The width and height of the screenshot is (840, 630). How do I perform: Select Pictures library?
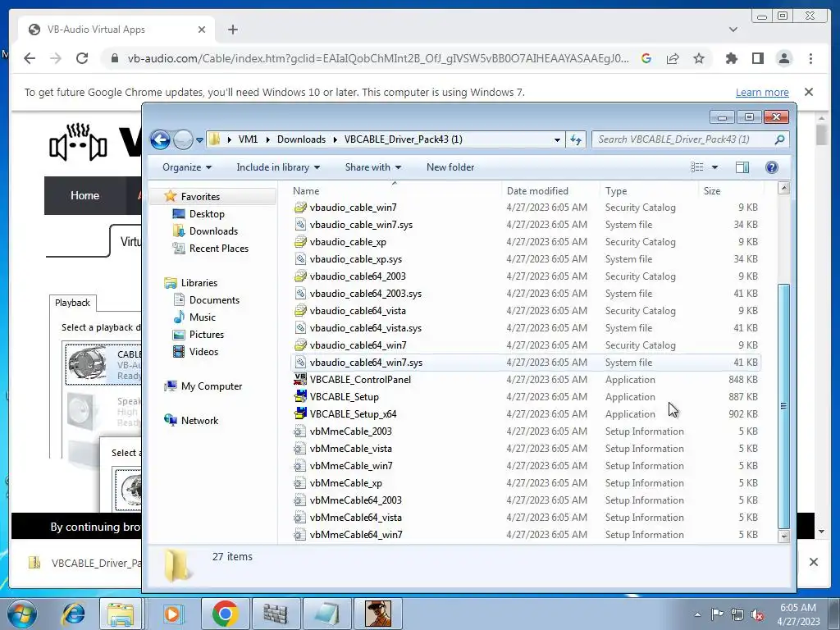point(206,335)
